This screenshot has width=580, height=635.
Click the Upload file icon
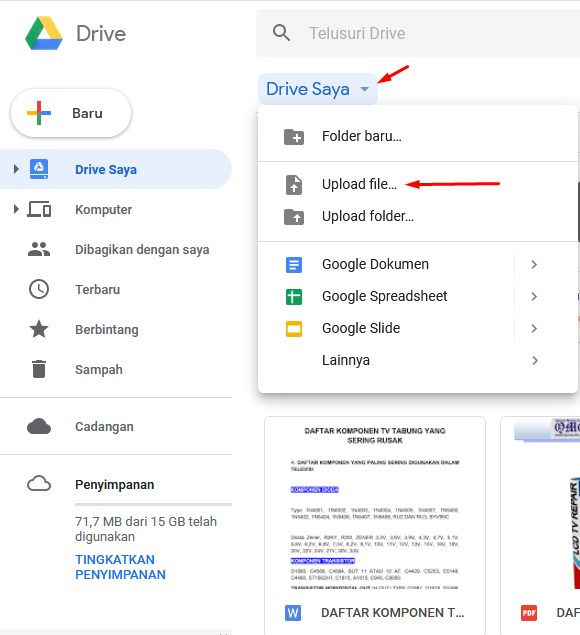(294, 185)
